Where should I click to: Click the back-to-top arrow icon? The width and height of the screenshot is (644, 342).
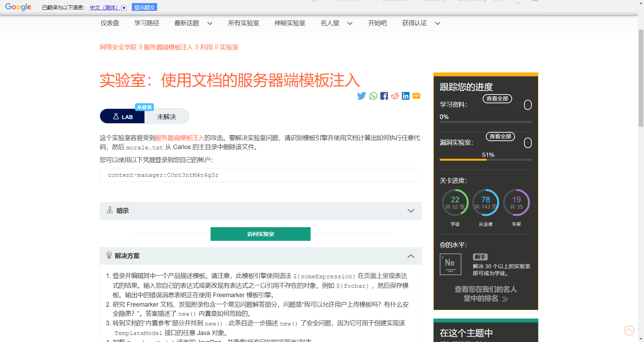pos(629,330)
